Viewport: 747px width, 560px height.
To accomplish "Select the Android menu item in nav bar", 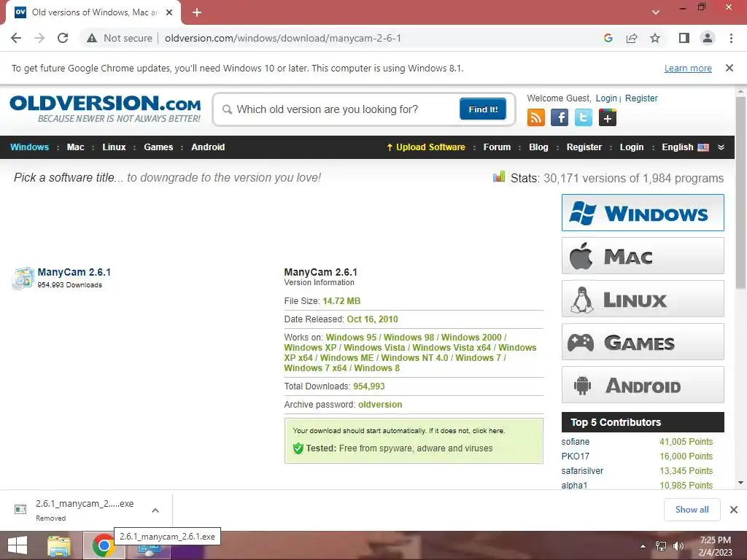I will tap(208, 147).
